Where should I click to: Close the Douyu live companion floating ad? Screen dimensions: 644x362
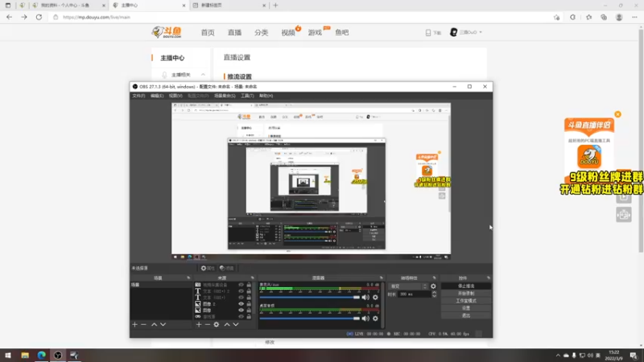[617, 114]
